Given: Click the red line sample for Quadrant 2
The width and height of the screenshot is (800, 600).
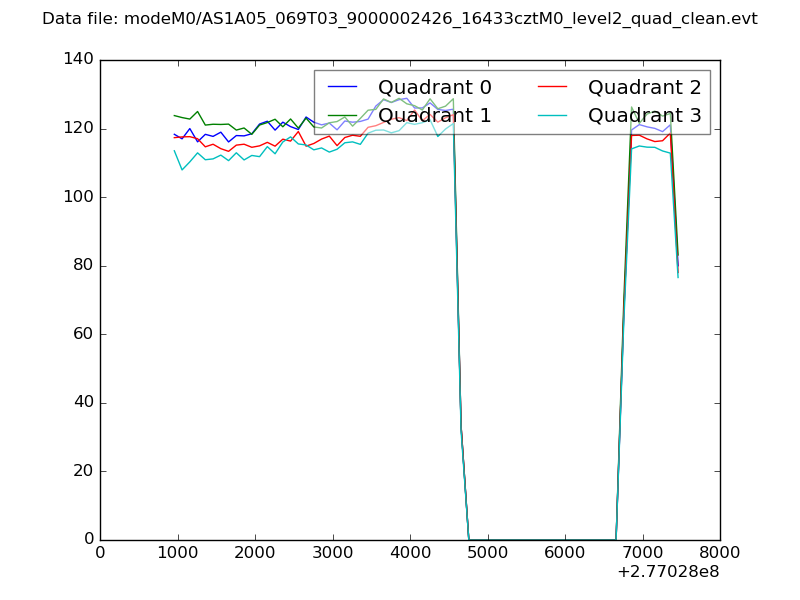Looking at the screenshot, I should [x=553, y=88].
